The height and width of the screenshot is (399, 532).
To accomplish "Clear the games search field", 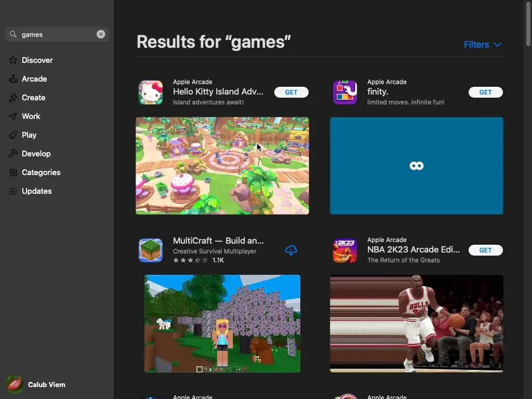I will (x=101, y=34).
